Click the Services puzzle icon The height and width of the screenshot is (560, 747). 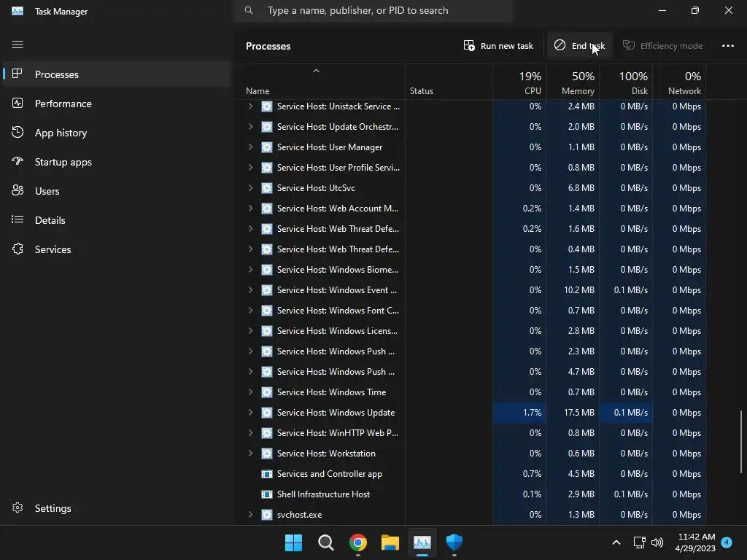(x=18, y=249)
